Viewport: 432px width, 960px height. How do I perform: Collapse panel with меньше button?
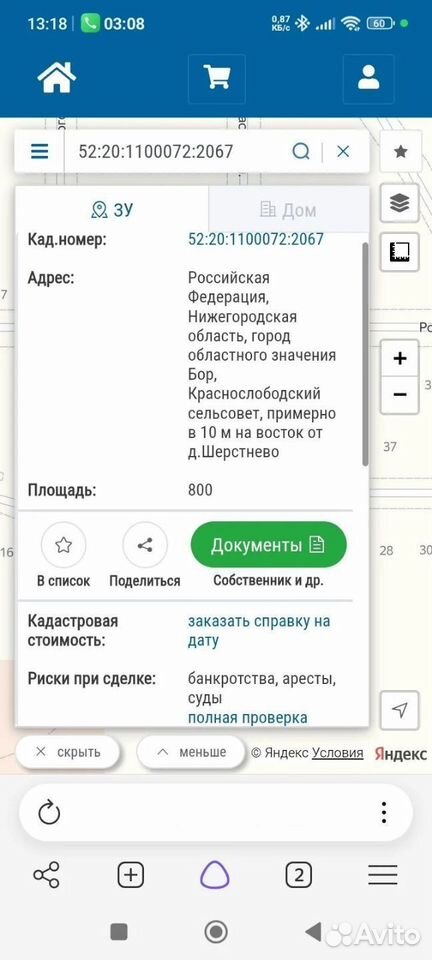coord(190,752)
